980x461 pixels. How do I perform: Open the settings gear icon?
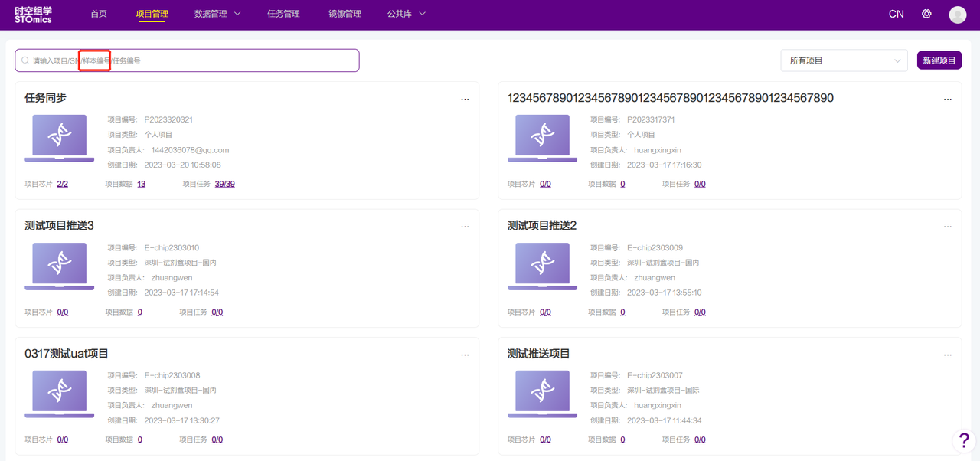click(x=926, y=15)
